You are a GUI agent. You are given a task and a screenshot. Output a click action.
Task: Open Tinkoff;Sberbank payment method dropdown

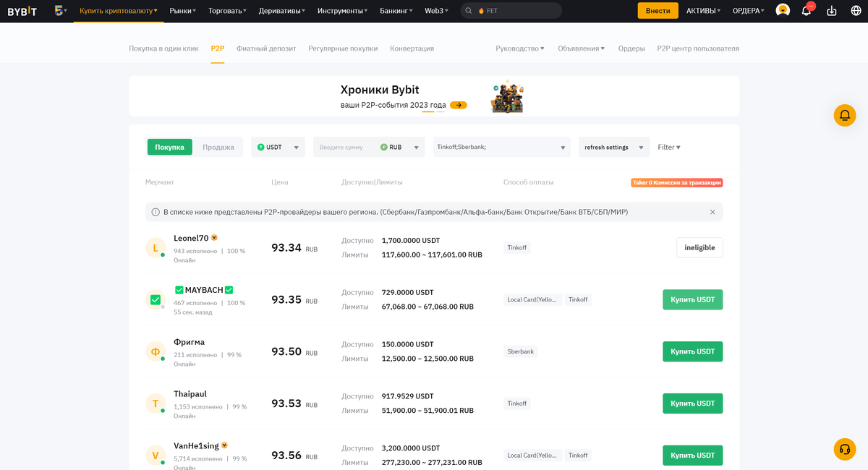click(502, 147)
